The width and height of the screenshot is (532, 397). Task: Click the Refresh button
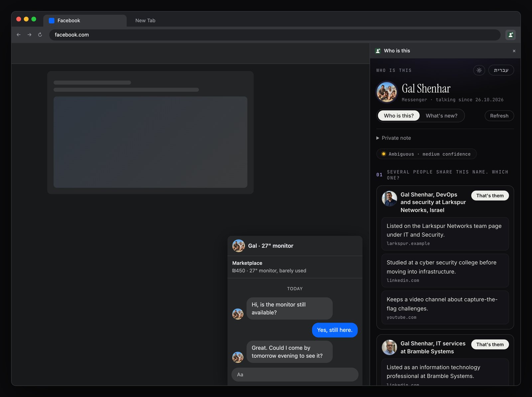pyautogui.click(x=499, y=116)
